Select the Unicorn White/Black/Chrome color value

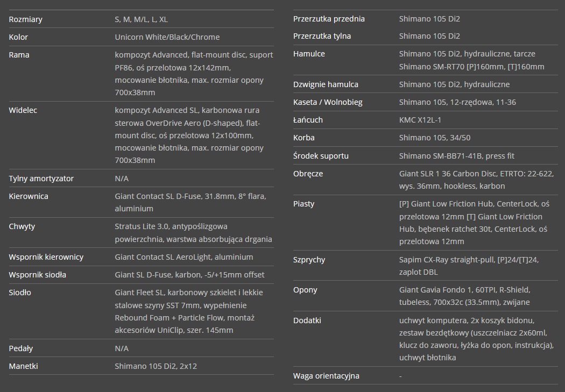point(167,37)
